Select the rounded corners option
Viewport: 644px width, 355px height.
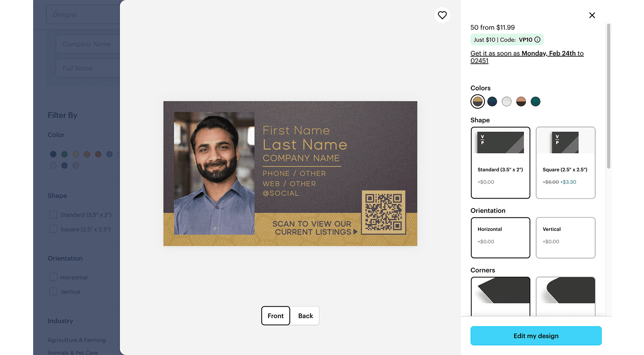tap(565, 296)
